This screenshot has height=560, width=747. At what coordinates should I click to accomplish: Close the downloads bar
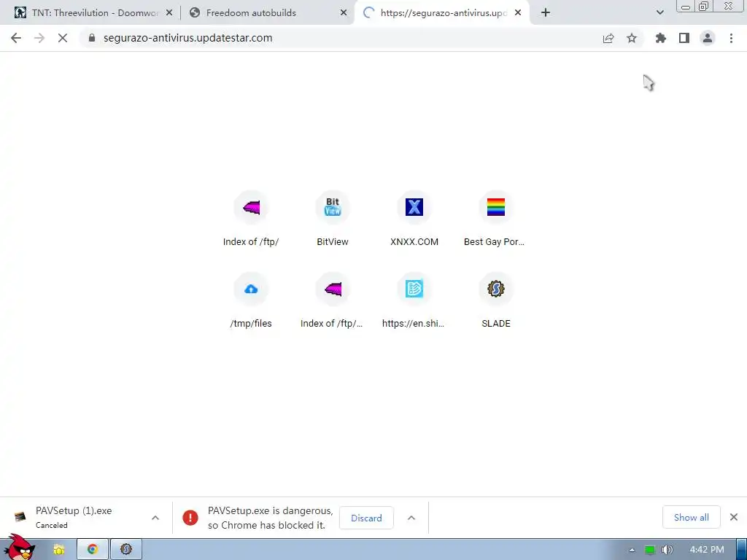(x=734, y=517)
